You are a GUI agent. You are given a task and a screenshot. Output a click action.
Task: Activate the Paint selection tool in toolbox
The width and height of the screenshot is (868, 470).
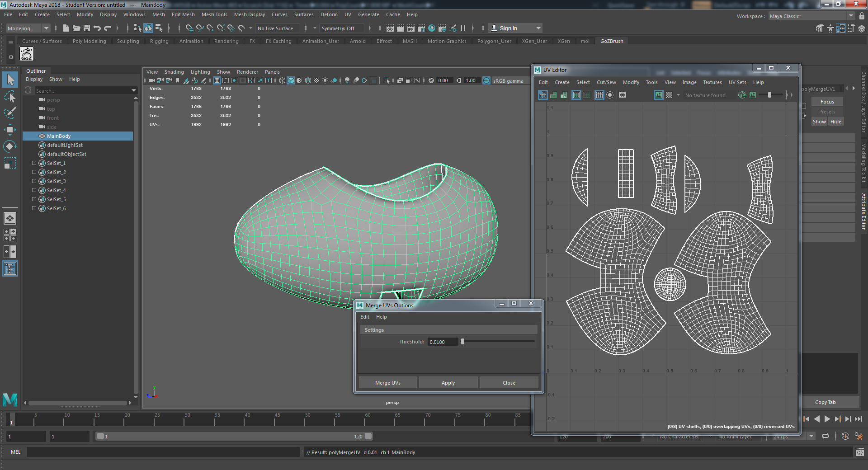(10, 113)
